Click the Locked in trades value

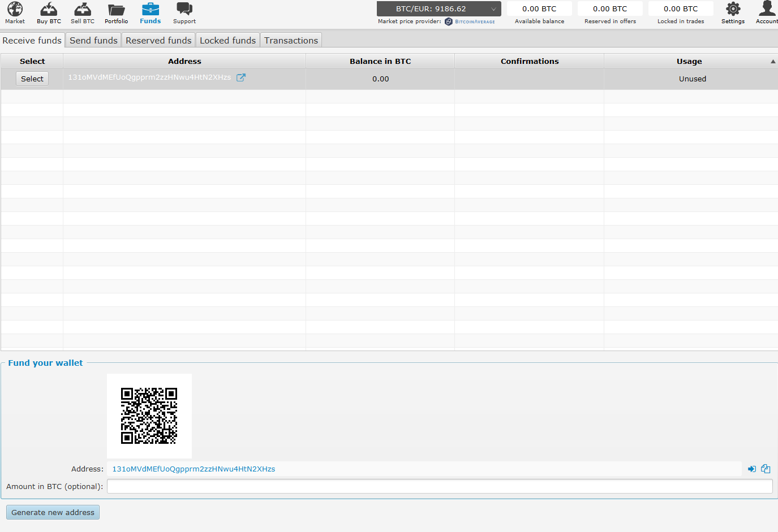tap(681, 8)
